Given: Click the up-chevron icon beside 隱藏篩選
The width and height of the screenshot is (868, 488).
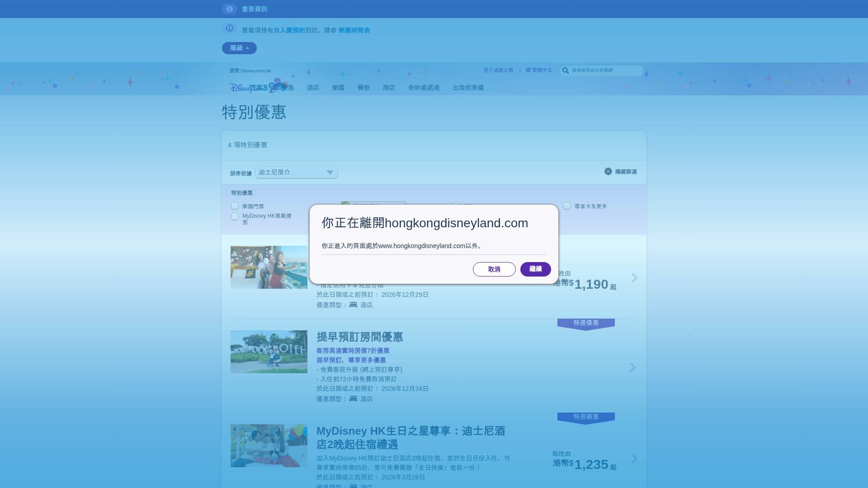Looking at the screenshot, I should (608, 171).
